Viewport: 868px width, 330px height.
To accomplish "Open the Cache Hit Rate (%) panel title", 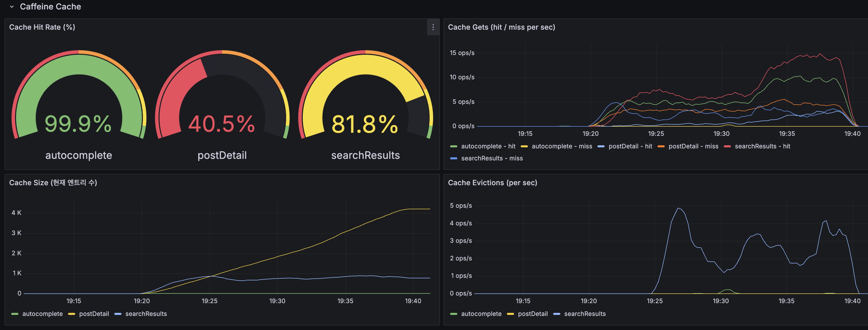I will click(42, 27).
